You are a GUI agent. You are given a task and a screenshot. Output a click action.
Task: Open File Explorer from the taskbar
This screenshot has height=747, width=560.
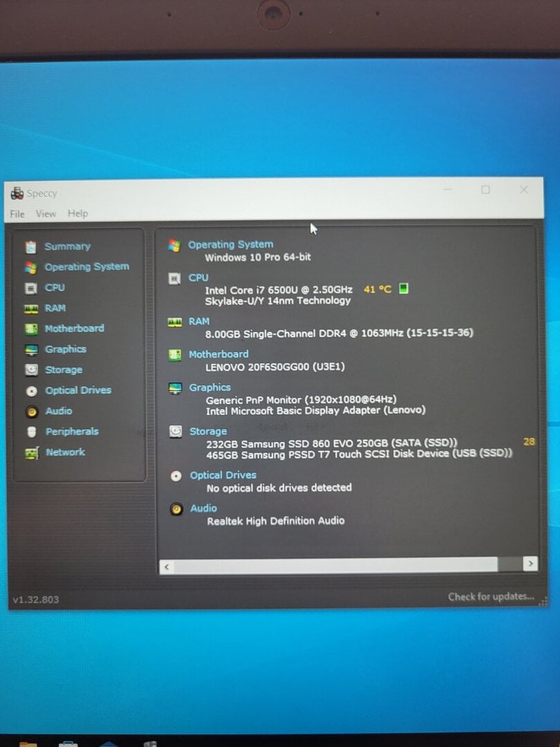(x=28, y=744)
